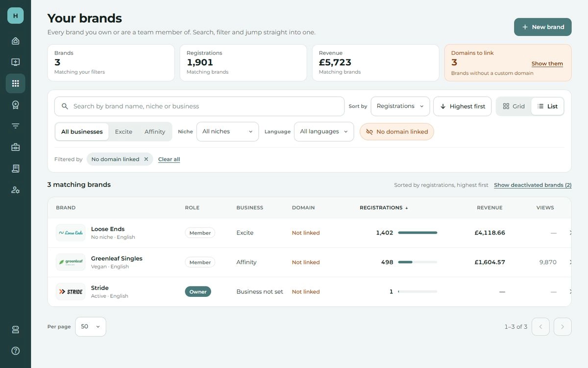The height and width of the screenshot is (368, 588).
Task: Open the brands grid icon in sidebar
Action: (x=15, y=83)
